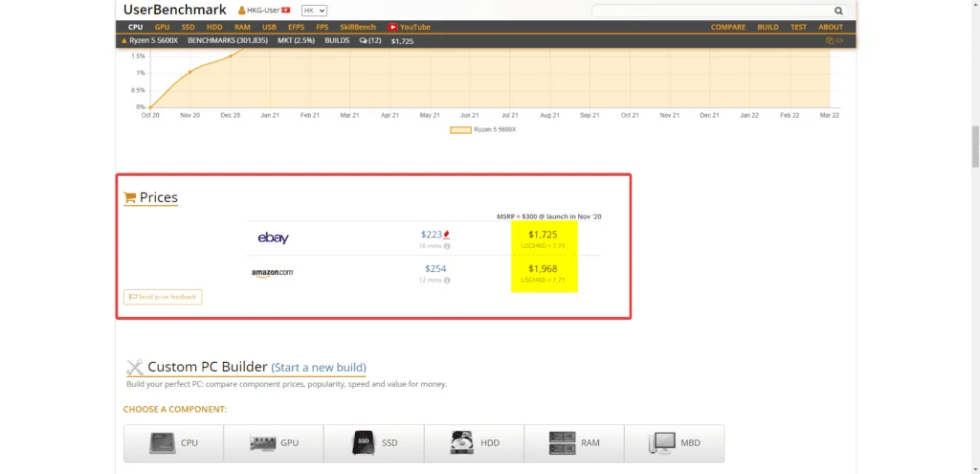
Task: Choose the RAM component button
Action: click(x=574, y=442)
